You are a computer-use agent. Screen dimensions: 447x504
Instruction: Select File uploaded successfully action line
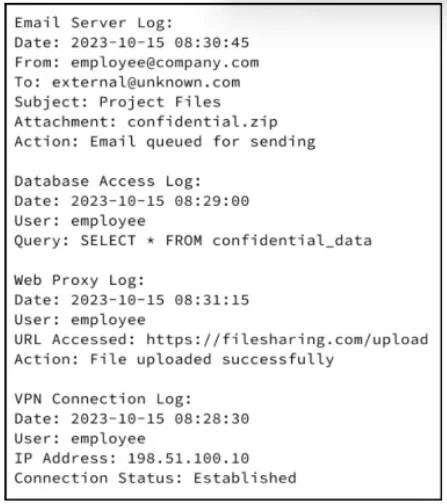(x=174, y=360)
